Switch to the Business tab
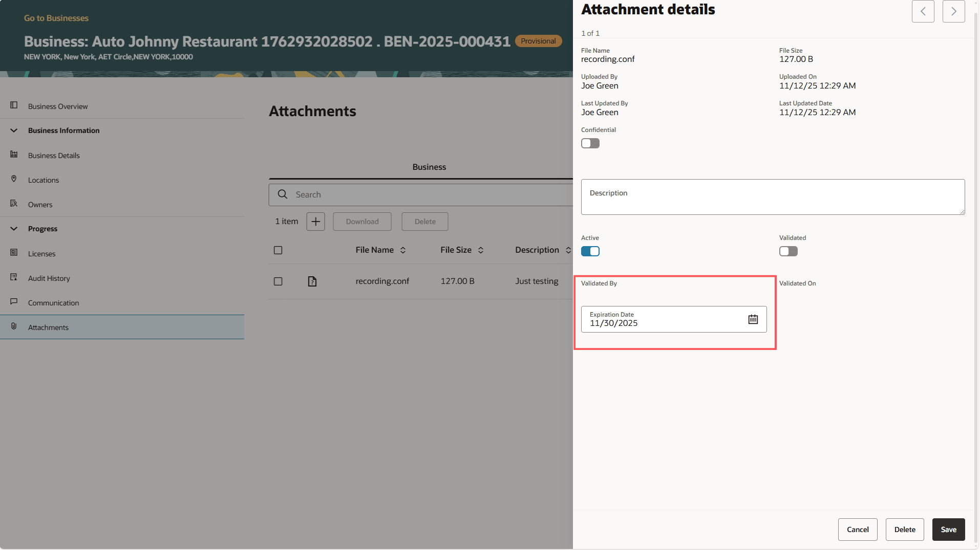 point(429,167)
